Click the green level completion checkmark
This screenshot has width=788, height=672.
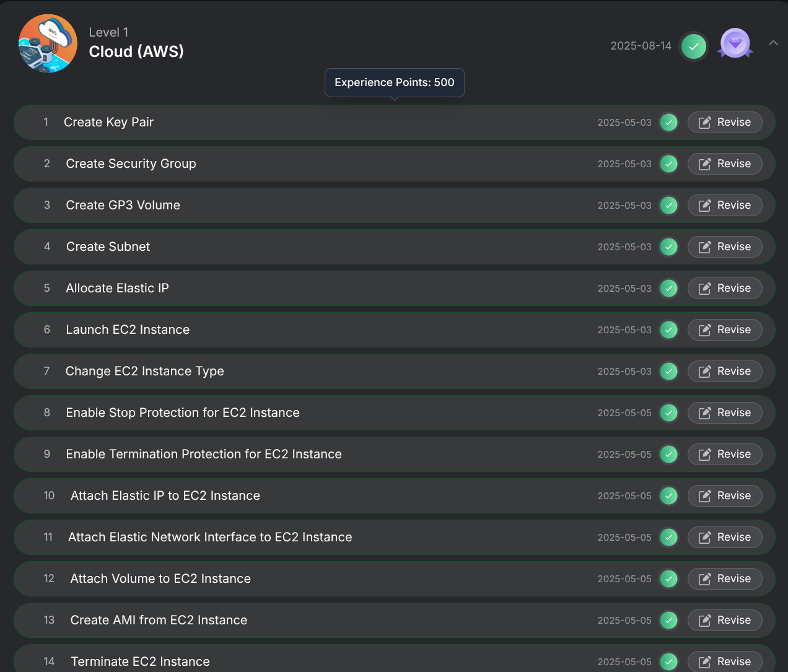[693, 46]
